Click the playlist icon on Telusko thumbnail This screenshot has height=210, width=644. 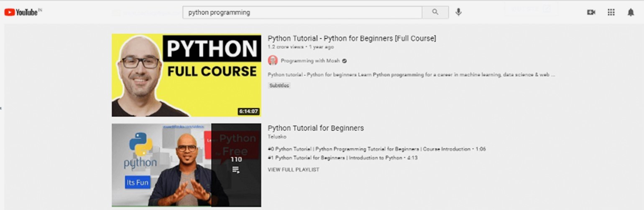tap(236, 170)
